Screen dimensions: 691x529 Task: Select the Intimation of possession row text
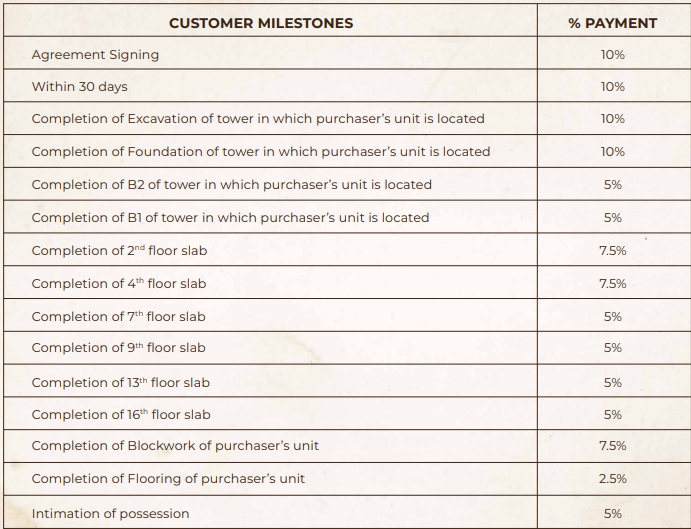[x=110, y=514]
